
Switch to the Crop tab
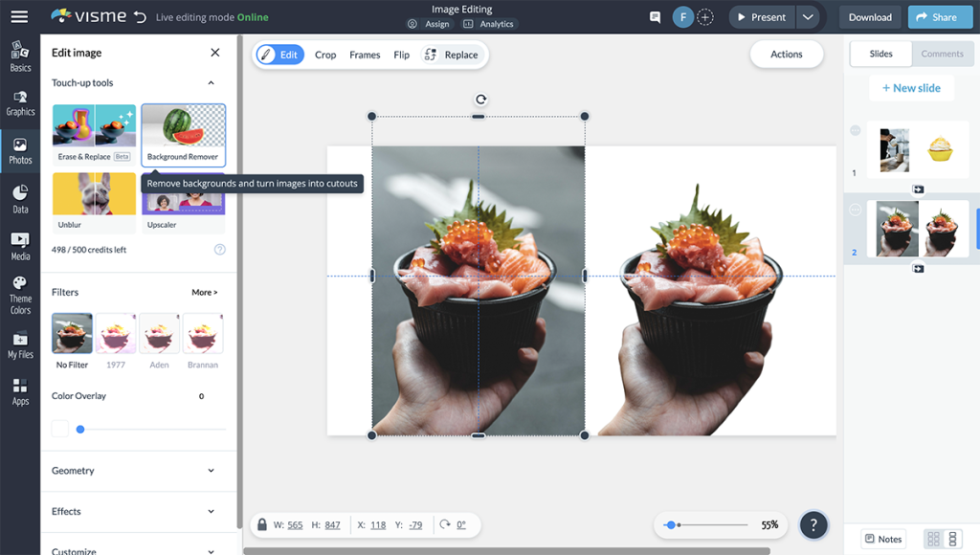(324, 55)
